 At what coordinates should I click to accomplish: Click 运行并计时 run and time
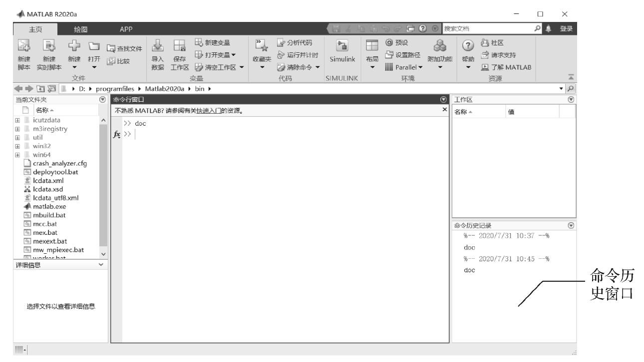(x=298, y=55)
